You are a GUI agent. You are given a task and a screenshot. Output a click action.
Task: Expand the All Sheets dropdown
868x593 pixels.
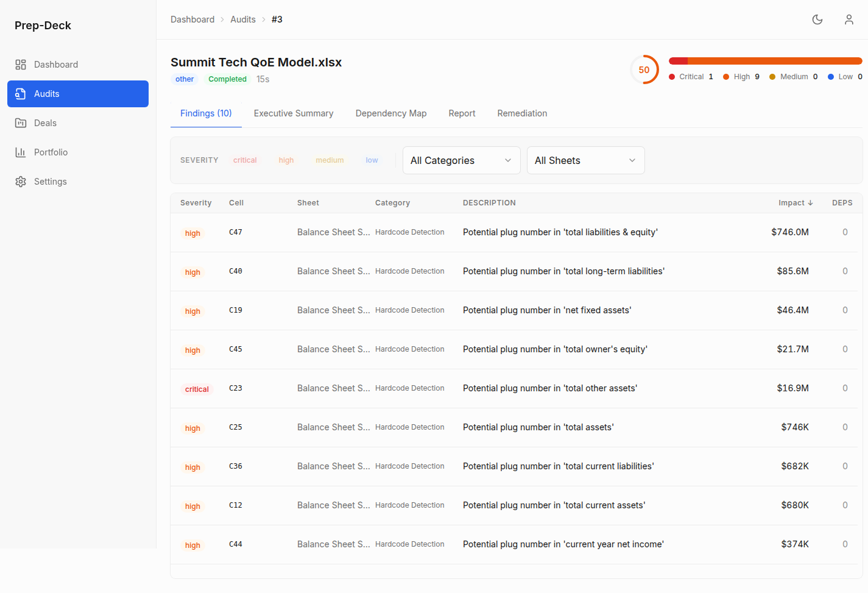coord(585,160)
